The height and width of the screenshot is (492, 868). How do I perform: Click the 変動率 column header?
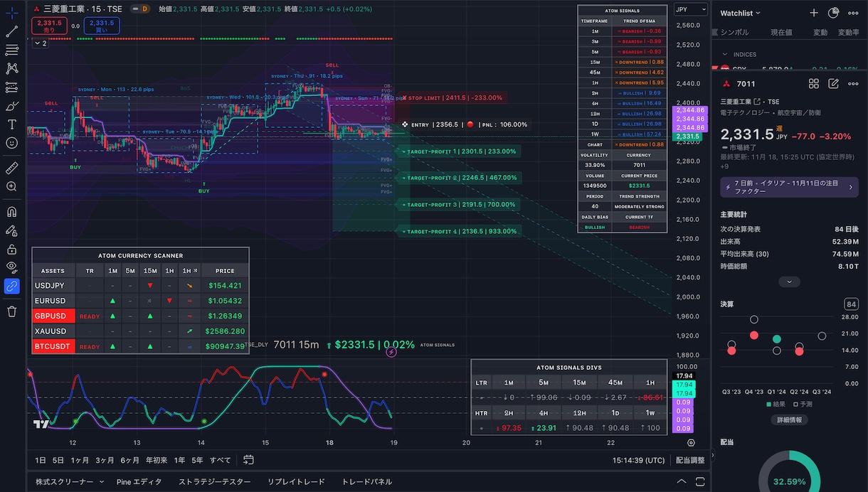[x=849, y=32]
